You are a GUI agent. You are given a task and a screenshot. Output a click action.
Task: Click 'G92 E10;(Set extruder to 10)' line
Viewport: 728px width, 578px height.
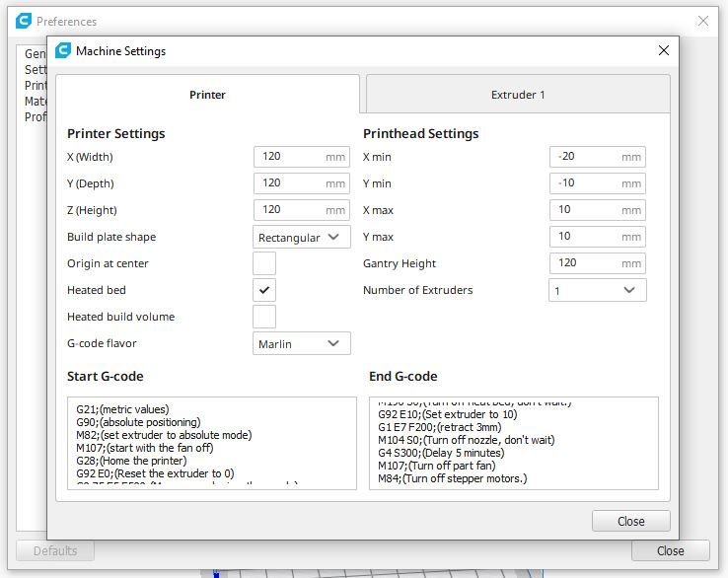[x=448, y=414]
